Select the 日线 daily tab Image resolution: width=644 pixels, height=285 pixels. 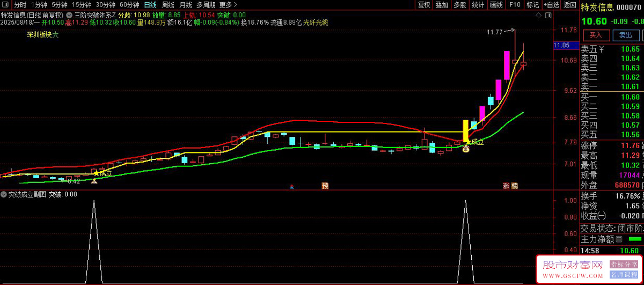[150, 5]
